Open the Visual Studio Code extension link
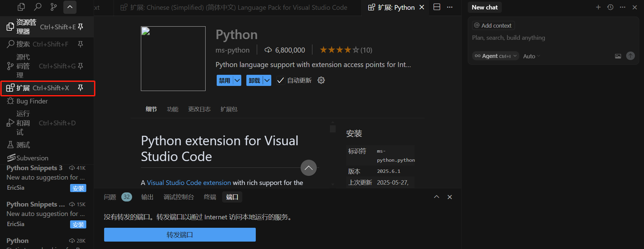 [189, 183]
